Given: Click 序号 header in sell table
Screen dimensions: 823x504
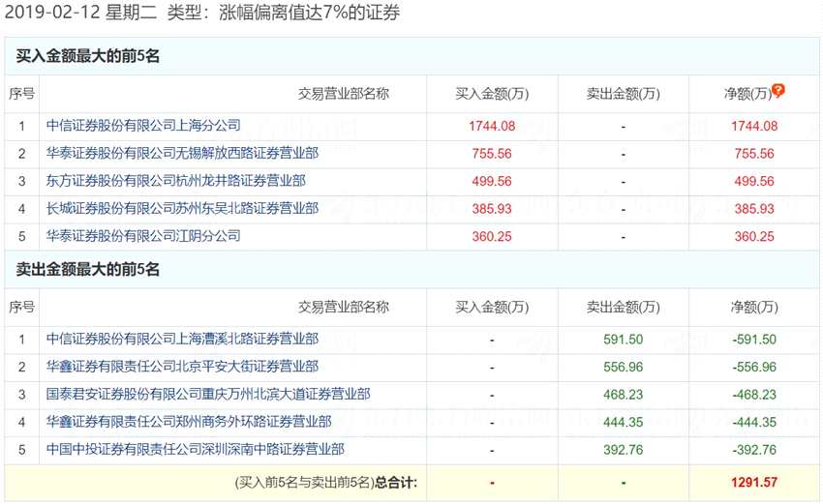Looking at the screenshot, I should pyautogui.click(x=21, y=307).
